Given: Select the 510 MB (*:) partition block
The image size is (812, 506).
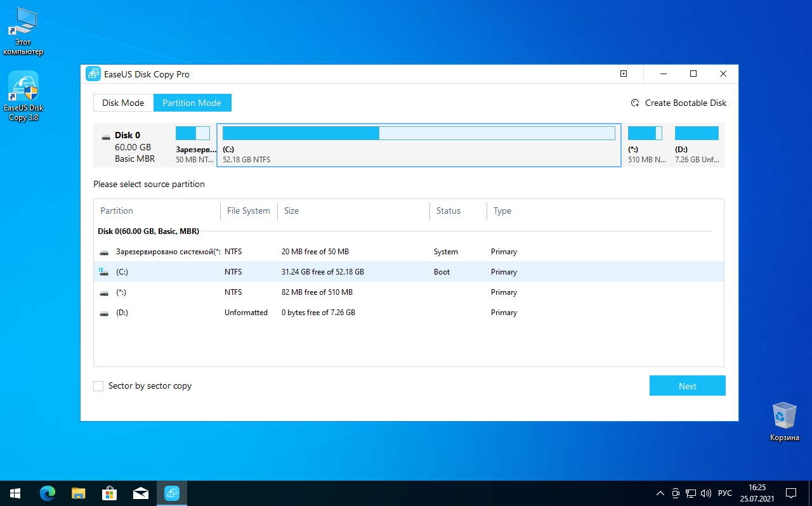Looking at the screenshot, I should click(645, 145).
